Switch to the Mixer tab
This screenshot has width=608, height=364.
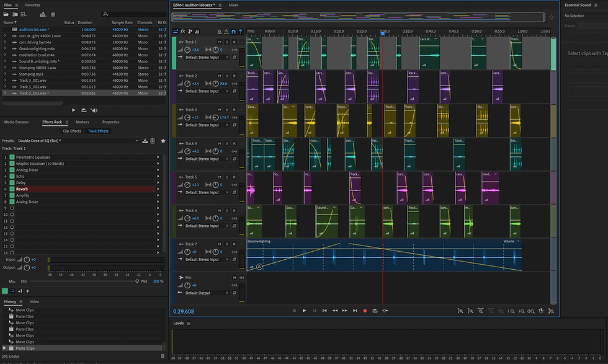[x=233, y=4]
